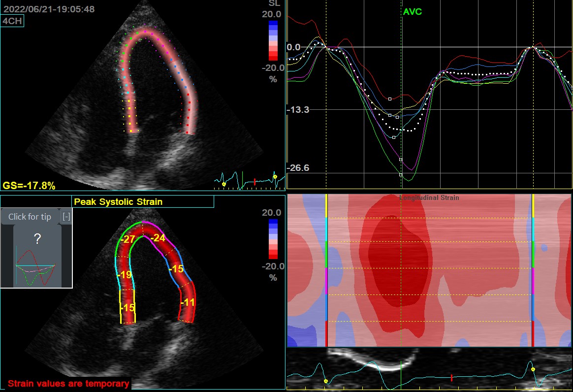573x392 pixels.
Task: Open the Peak Systolic Strain selector
Action: (x=143, y=201)
